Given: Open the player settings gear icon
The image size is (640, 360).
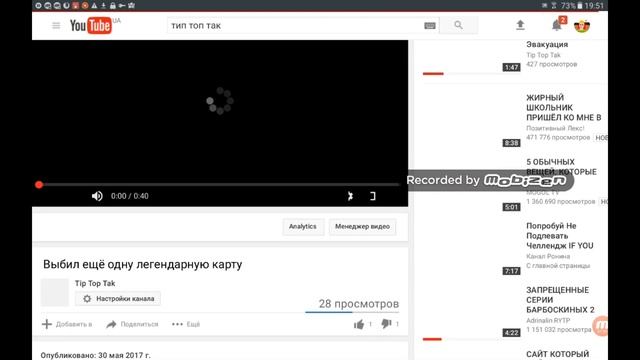Looking at the screenshot, I should [x=350, y=196].
